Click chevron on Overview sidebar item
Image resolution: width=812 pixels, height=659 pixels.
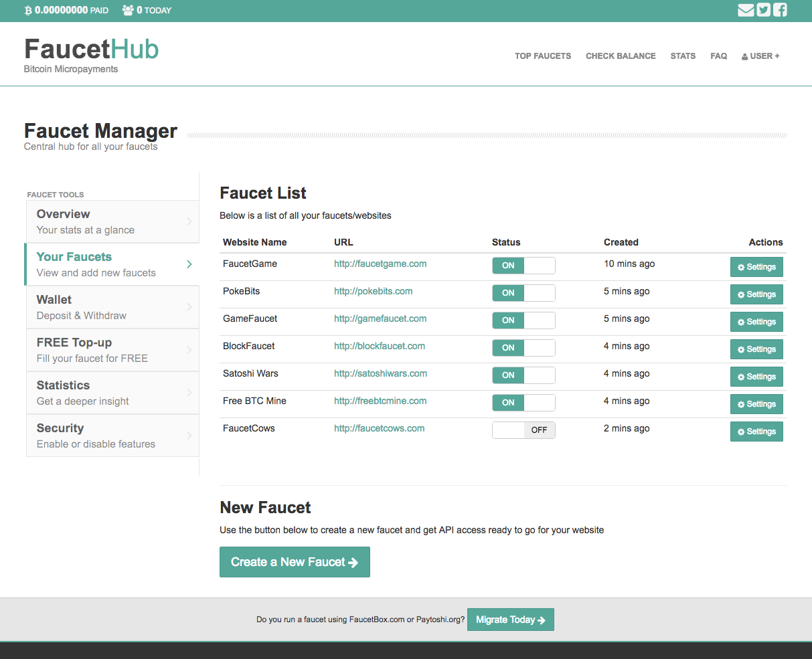(x=189, y=221)
